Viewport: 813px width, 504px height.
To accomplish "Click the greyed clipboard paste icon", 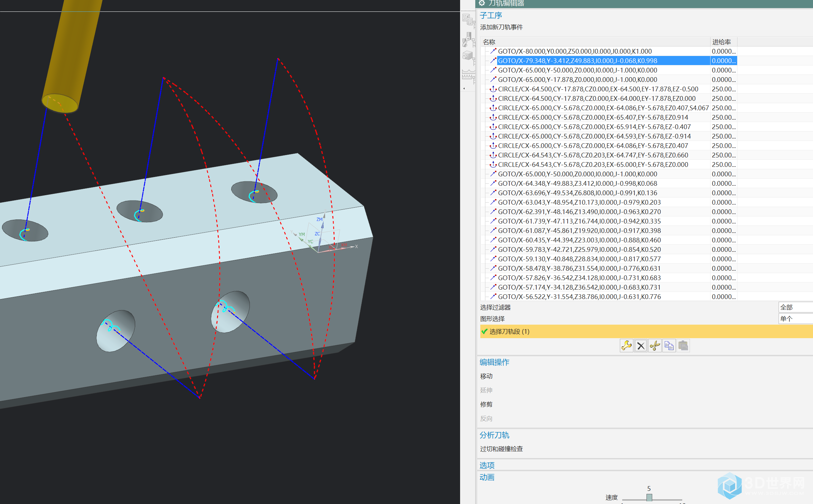I will 683,346.
